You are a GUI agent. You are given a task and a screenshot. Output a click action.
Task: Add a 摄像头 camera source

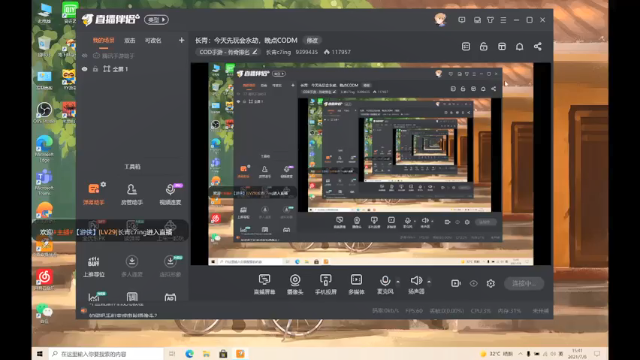coord(295,284)
